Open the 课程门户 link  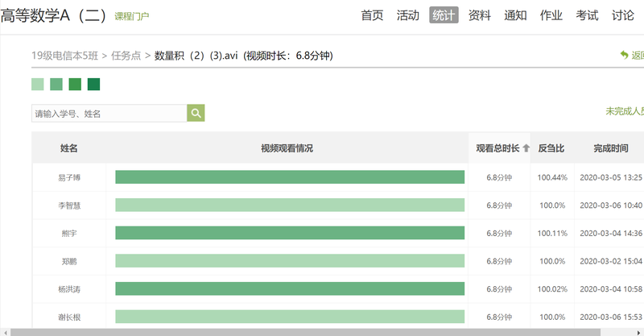tap(131, 16)
